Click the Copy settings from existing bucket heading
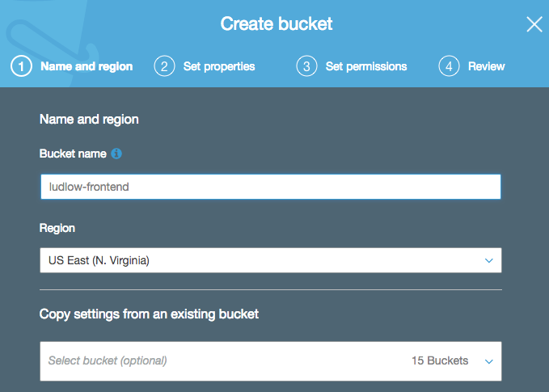The height and width of the screenshot is (392, 549). tap(149, 314)
